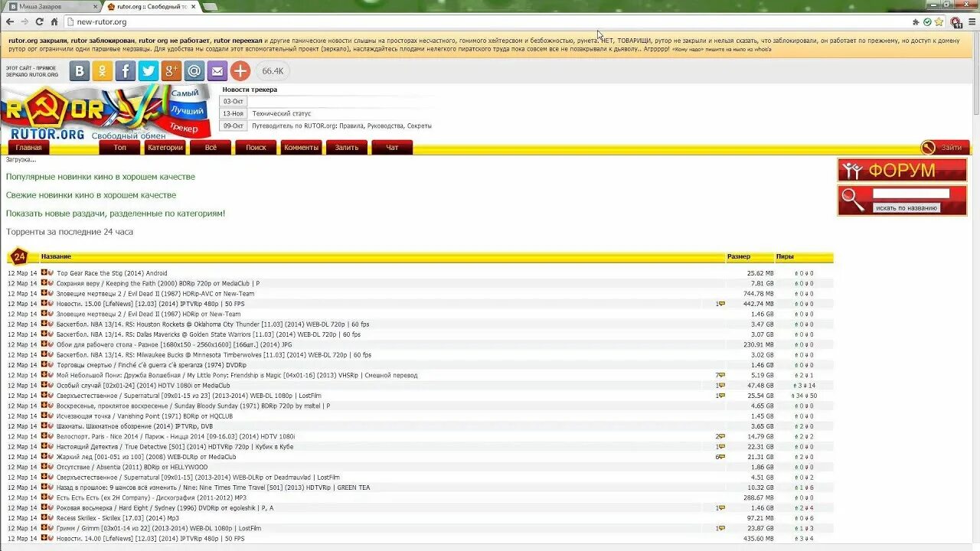
Task: Click the magnifier icon in search box
Action: click(x=851, y=200)
